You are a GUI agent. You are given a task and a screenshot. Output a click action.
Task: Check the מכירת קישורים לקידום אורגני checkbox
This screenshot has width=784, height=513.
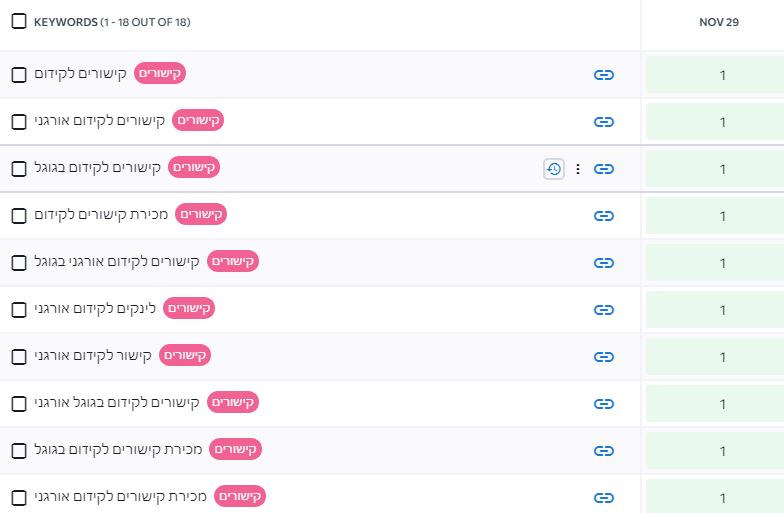[19, 498]
